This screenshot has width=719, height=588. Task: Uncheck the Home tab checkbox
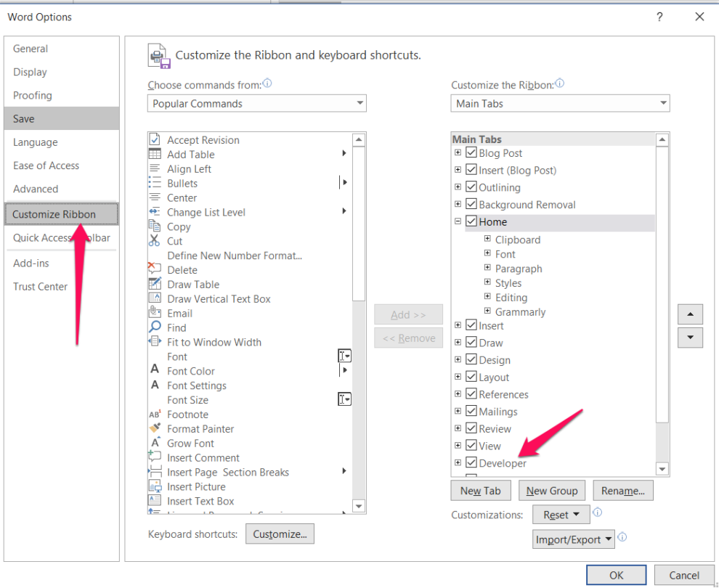click(x=472, y=221)
